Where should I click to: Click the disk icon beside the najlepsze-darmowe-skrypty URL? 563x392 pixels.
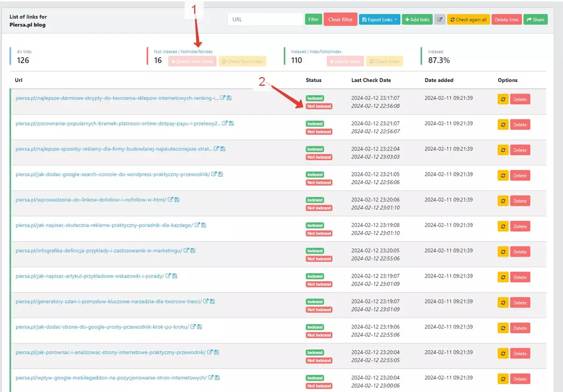point(228,98)
